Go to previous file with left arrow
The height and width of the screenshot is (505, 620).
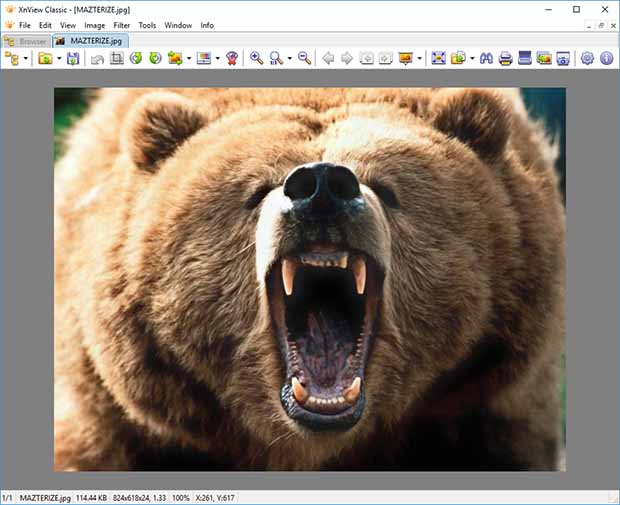click(328, 59)
